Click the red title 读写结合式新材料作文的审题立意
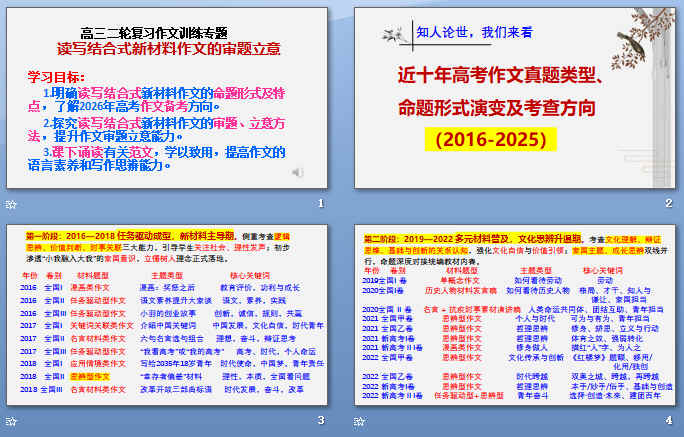The width and height of the screenshot is (684, 437). pos(168,48)
